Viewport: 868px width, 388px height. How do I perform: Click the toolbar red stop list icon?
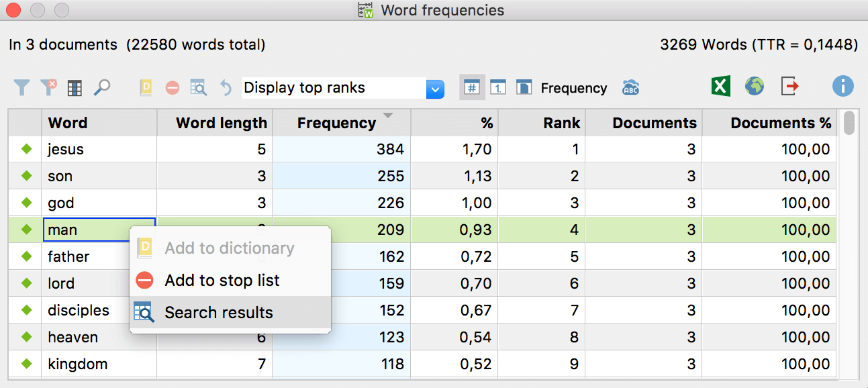[173, 88]
